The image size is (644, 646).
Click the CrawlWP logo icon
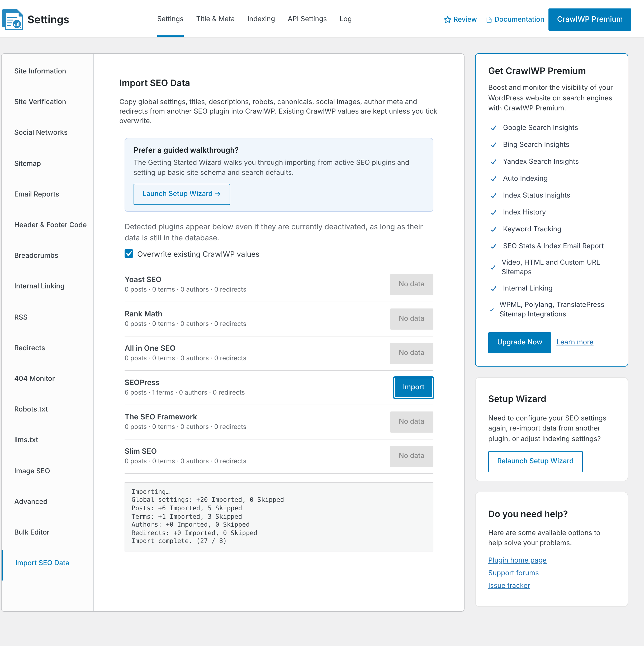13,19
